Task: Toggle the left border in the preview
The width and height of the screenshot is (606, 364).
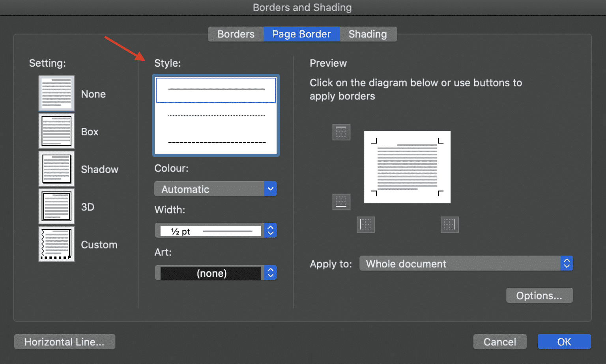Action: [365, 225]
